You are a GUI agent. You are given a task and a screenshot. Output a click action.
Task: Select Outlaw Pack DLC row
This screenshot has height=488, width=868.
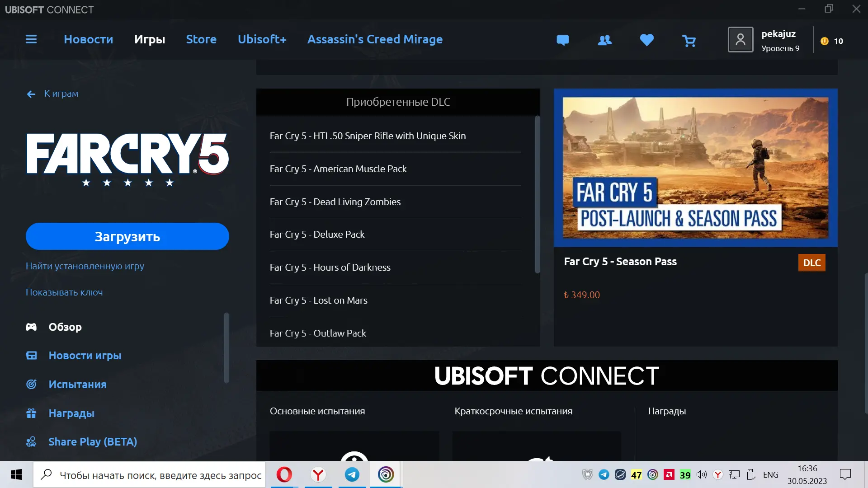pyautogui.click(x=396, y=333)
